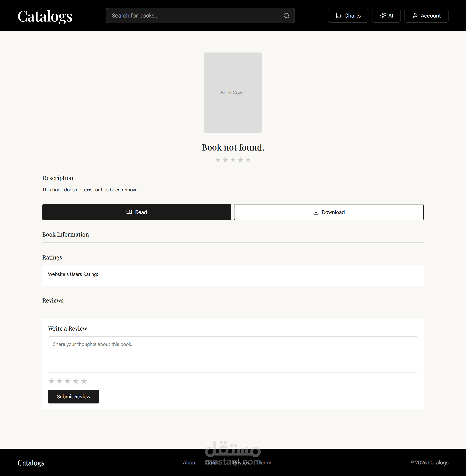
Task: Open the Privacy footer link
Action: click(241, 463)
